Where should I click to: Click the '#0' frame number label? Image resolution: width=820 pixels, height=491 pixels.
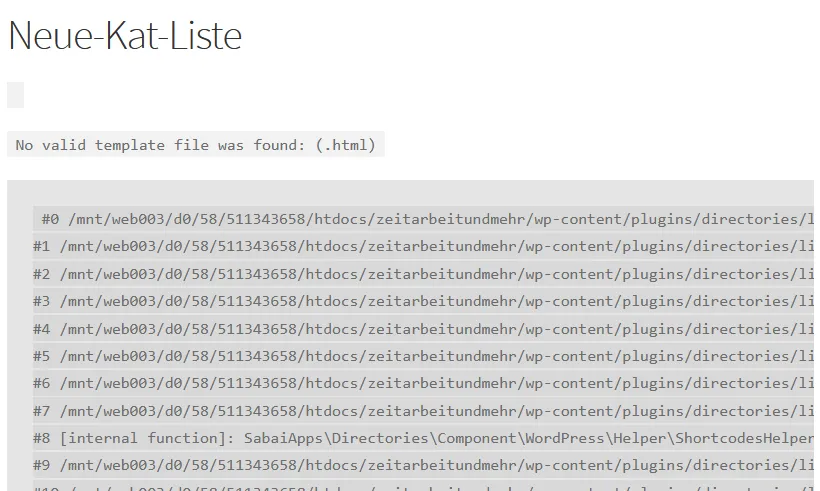50,219
